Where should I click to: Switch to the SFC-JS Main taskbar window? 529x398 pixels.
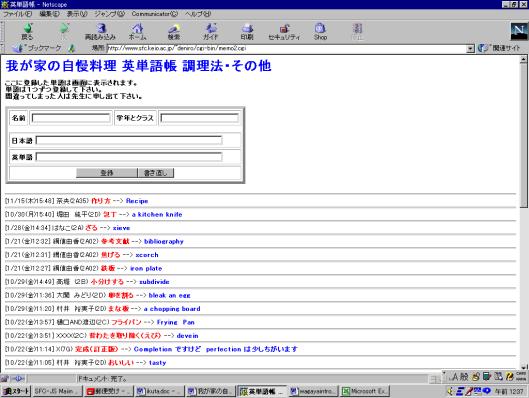(57, 391)
